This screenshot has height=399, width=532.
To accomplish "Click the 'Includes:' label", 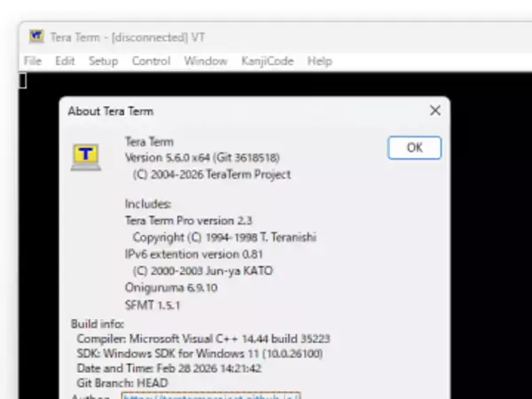I will [148, 204].
